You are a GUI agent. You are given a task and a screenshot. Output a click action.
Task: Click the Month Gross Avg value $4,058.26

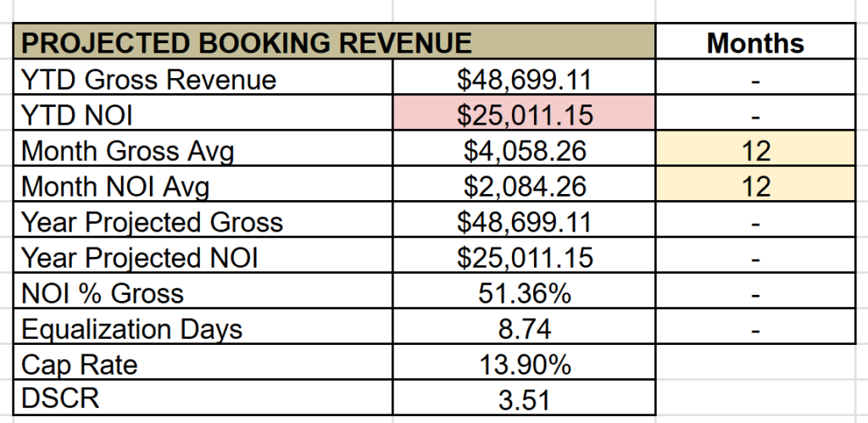tap(524, 151)
